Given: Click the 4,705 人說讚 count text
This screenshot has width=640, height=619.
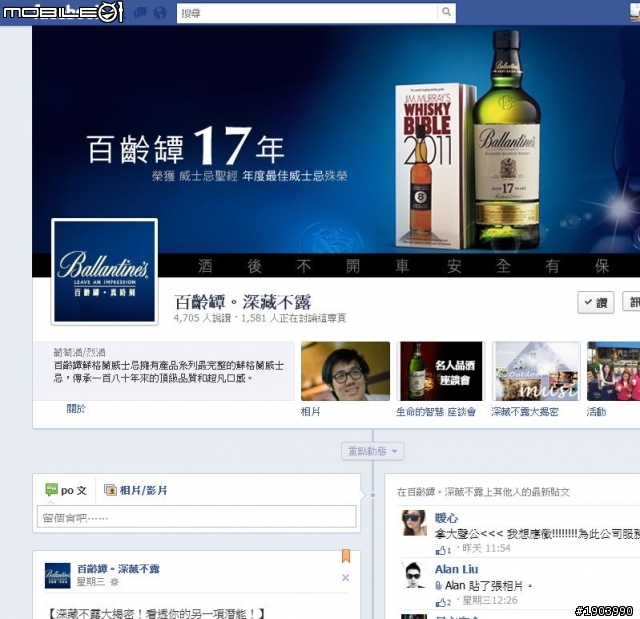Looking at the screenshot, I should [x=202, y=318].
